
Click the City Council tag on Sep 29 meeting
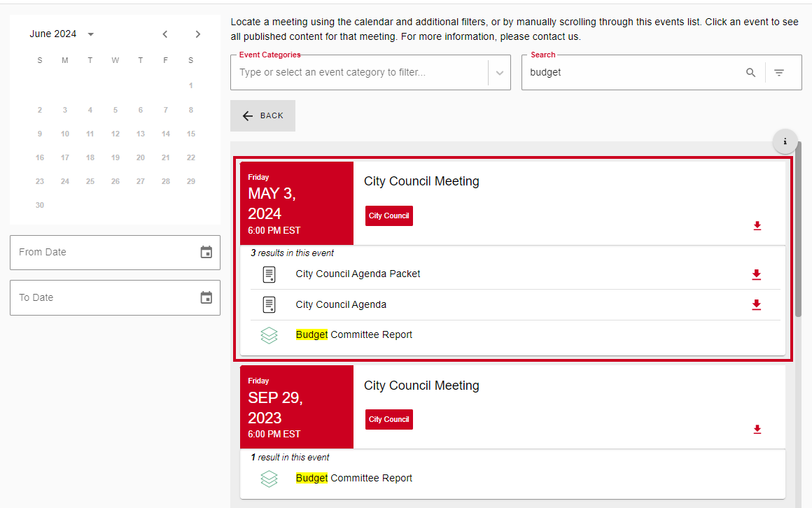pyautogui.click(x=389, y=419)
